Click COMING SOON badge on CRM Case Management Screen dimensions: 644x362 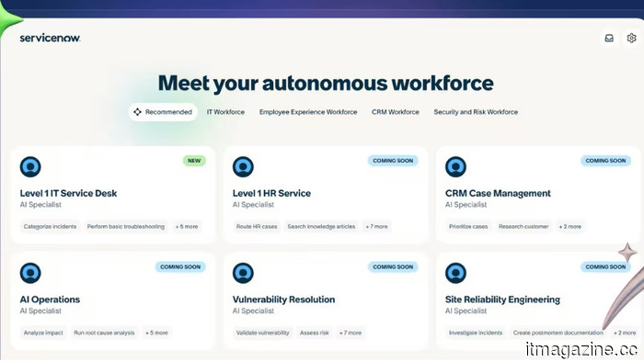click(x=605, y=161)
